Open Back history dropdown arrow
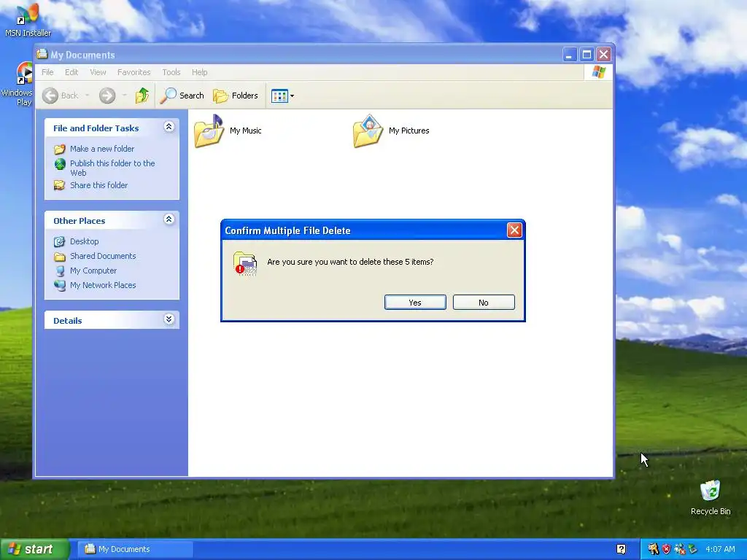747x560 pixels. [x=88, y=96]
